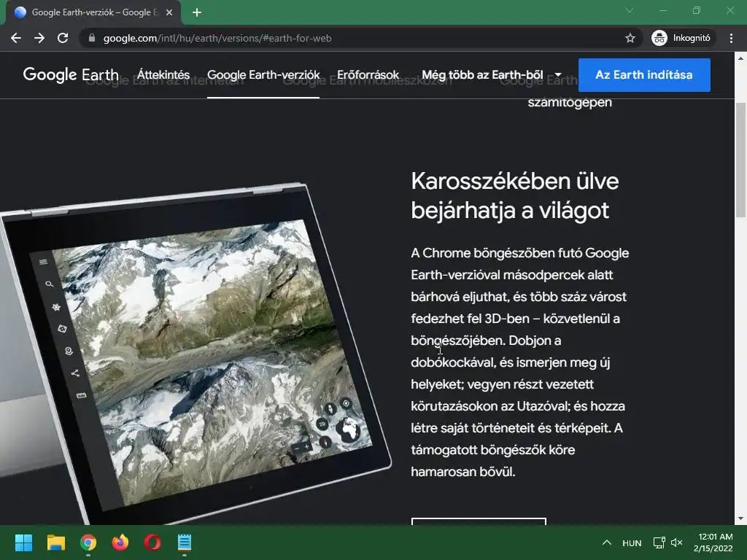View site info via lock icon
The height and width of the screenshot is (560, 747).
[92, 38]
